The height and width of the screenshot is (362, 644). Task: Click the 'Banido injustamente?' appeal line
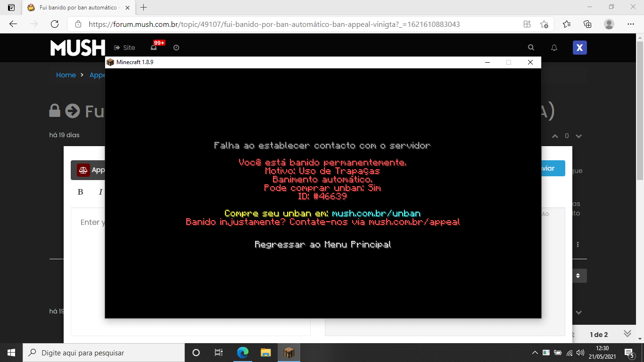tap(322, 222)
